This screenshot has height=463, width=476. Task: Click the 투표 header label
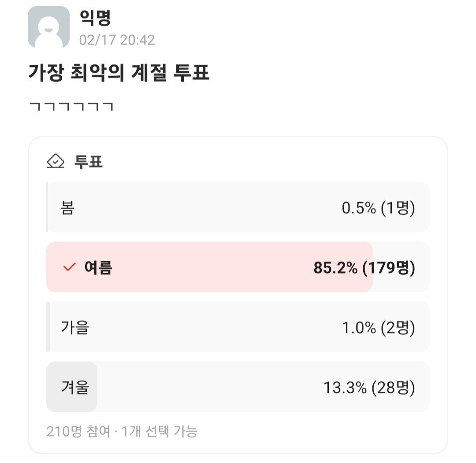(x=89, y=162)
